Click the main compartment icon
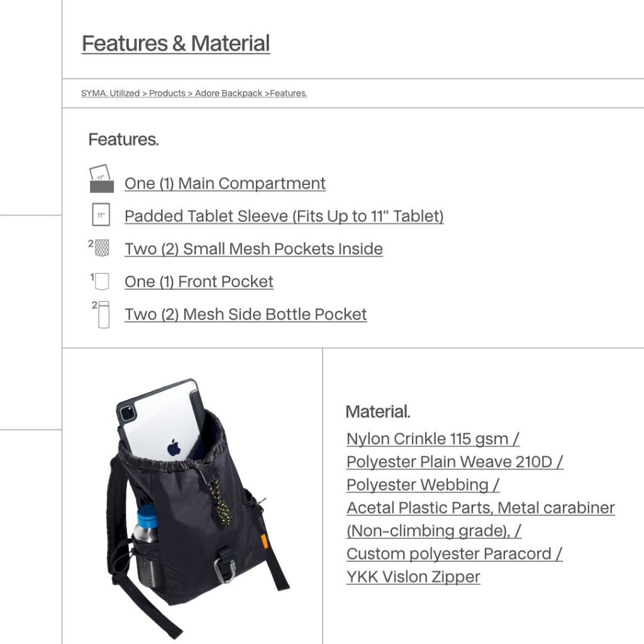 point(101,179)
